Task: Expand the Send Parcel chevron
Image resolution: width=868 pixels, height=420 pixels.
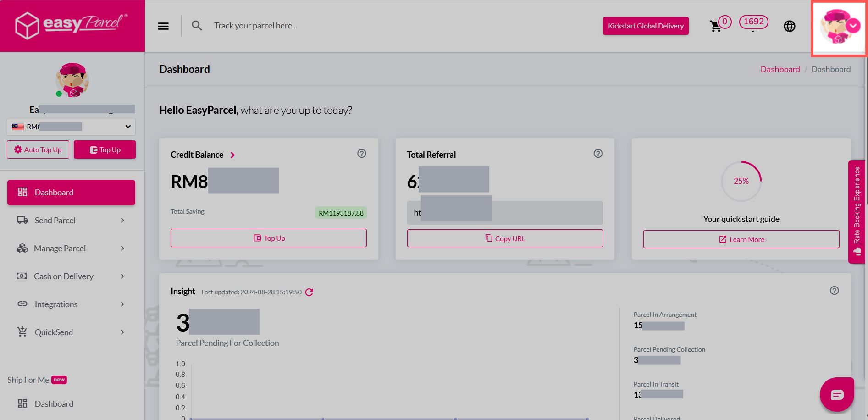Action: (x=122, y=221)
